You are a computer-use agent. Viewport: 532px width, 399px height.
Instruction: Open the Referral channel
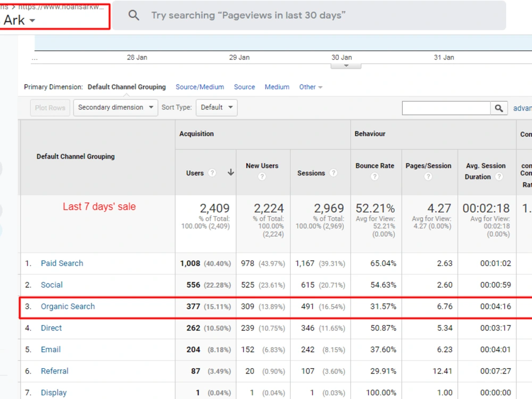(55, 371)
